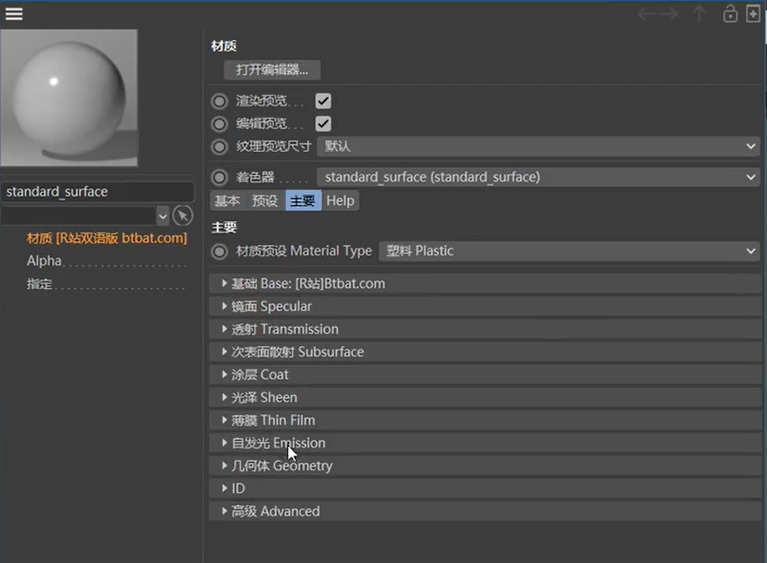This screenshot has height=563, width=767.
Task: Switch to the 预设 tab
Action: click(x=265, y=201)
